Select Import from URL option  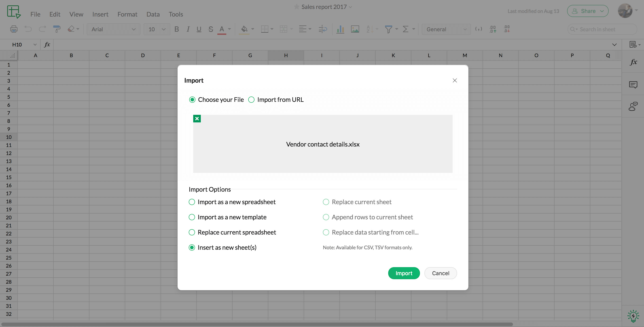(x=251, y=100)
